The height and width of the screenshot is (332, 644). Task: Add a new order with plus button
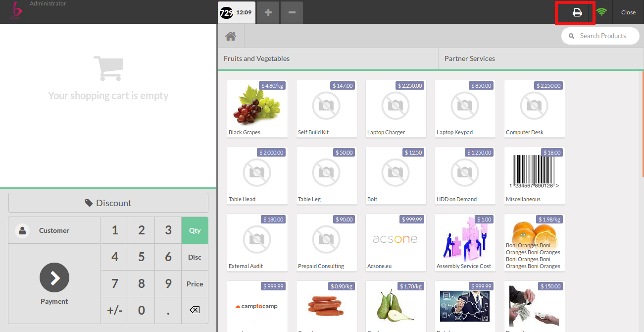point(268,12)
